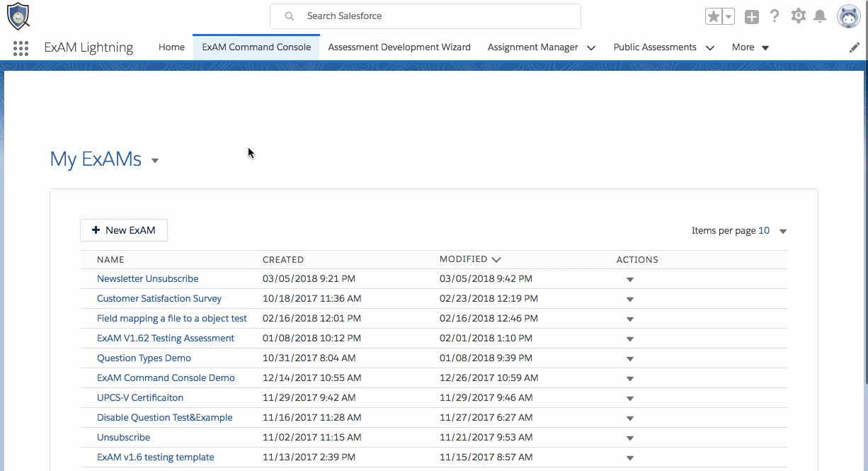Click the pencil edit navigation icon
The height and width of the screenshot is (471, 868).
(x=855, y=47)
